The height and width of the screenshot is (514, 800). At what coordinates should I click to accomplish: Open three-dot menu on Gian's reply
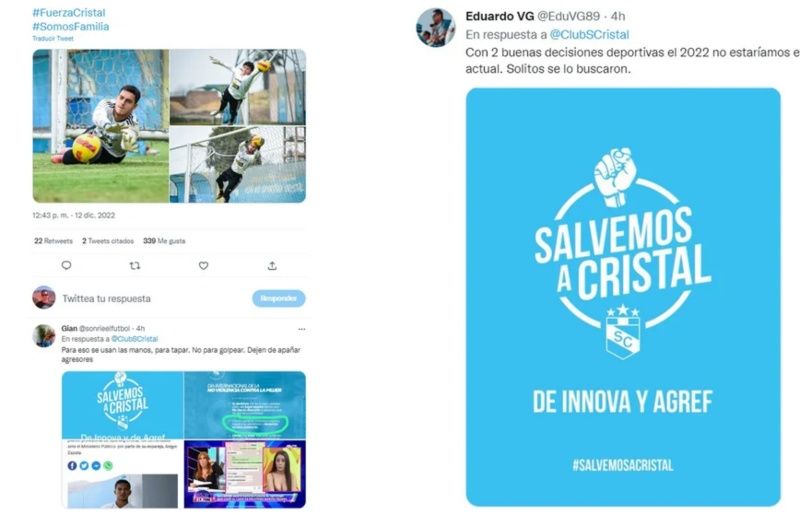tap(302, 329)
